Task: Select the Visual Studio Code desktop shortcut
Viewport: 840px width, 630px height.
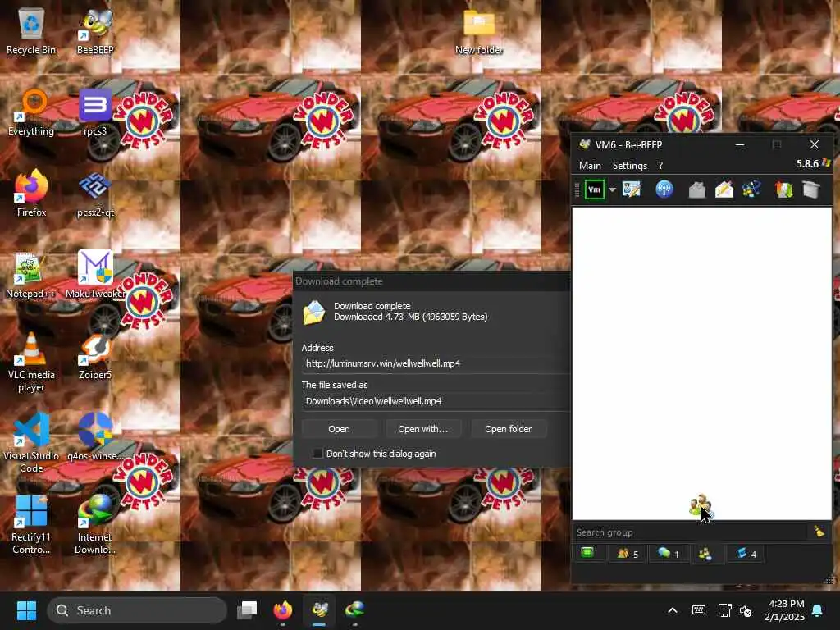Action: (x=31, y=442)
